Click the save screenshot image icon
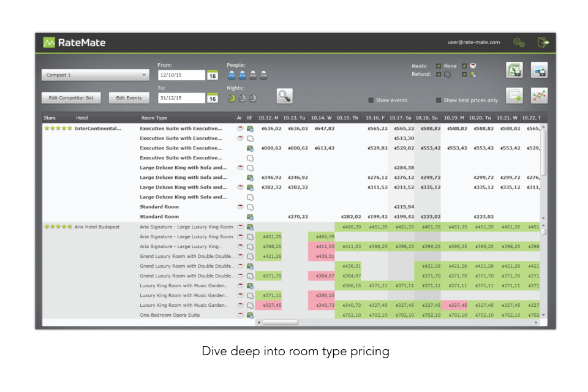This screenshot has width=588, height=392. tap(540, 69)
